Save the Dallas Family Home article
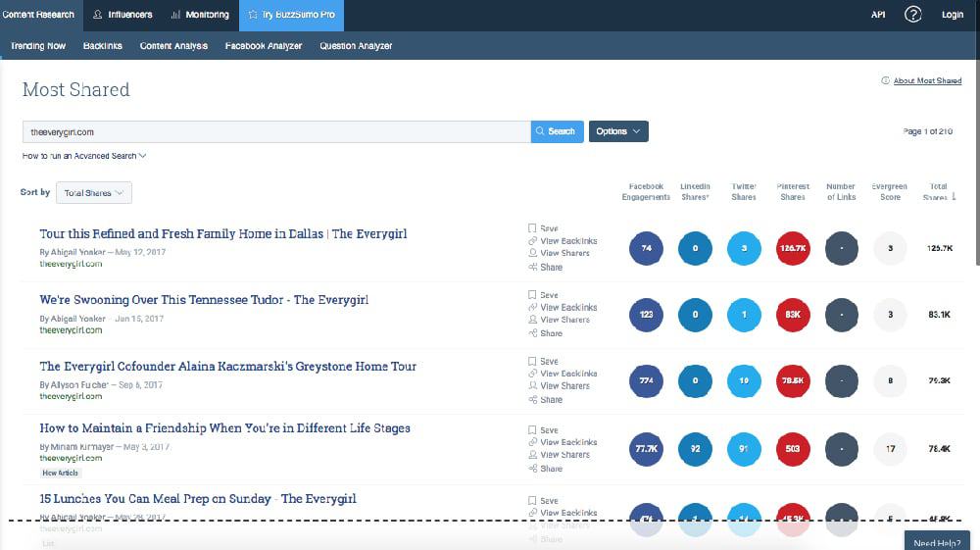The image size is (980, 550). 543,228
